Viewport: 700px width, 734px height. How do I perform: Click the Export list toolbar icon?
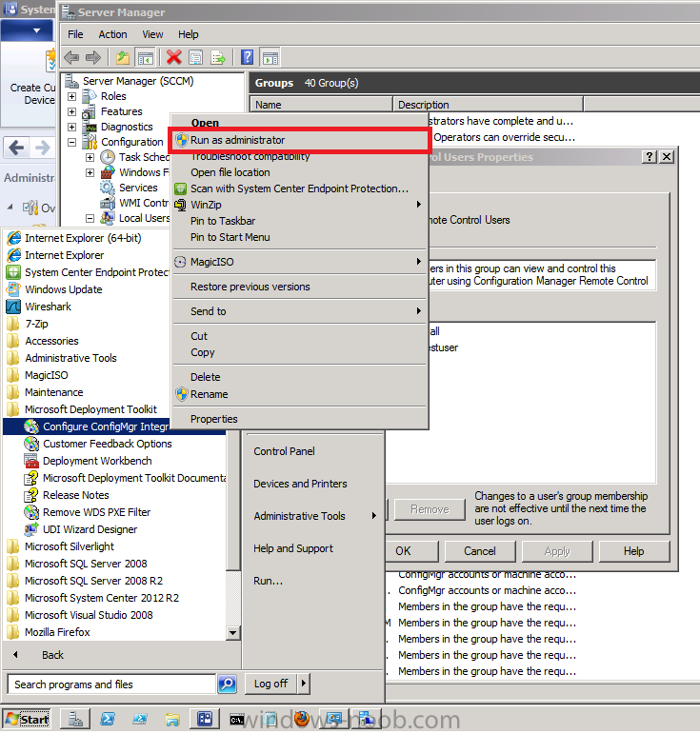point(218,57)
